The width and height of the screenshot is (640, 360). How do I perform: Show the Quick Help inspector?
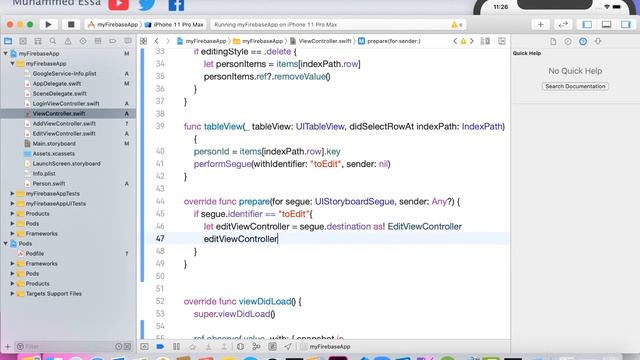(583, 42)
